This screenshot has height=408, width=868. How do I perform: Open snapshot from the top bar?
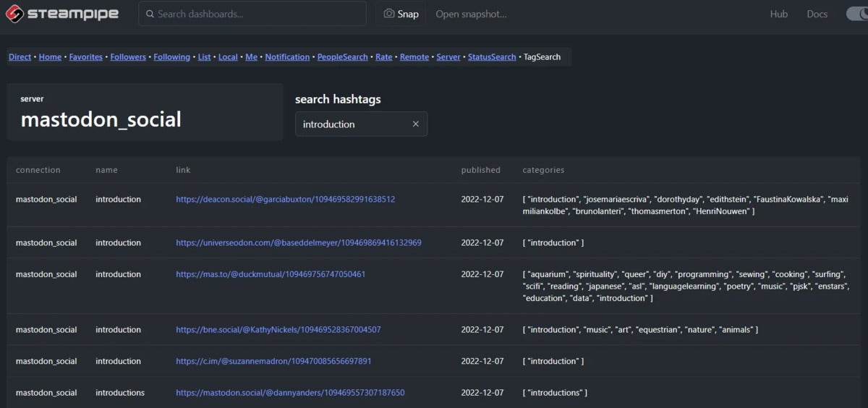coord(471,14)
